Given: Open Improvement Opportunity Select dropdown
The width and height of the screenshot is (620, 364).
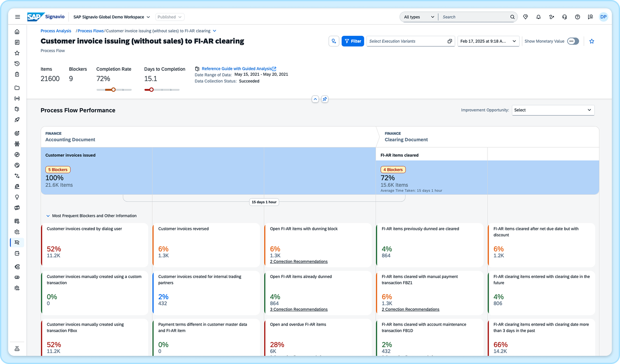Looking at the screenshot, I should [553, 110].
